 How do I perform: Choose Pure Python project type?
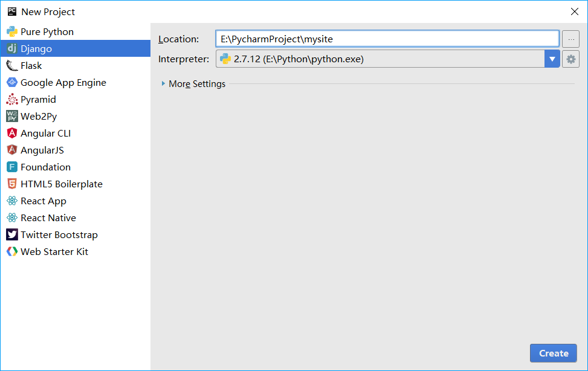pyautogui.click(x=76, y=31)
